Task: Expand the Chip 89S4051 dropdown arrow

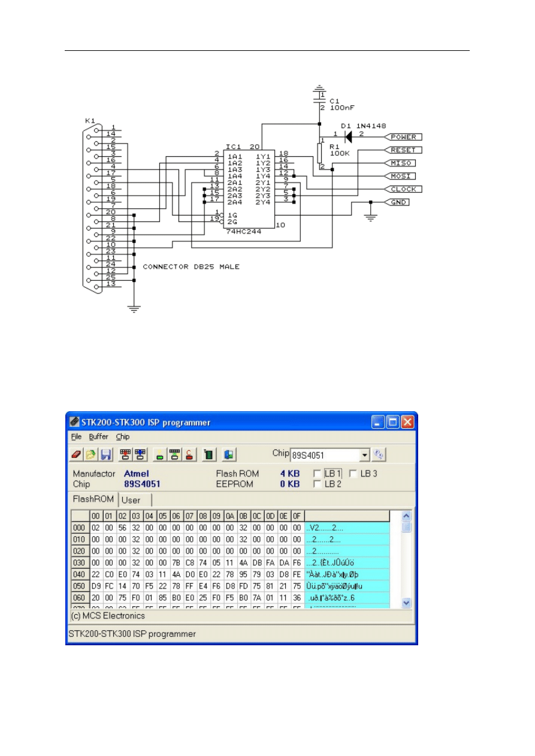Action: pos(364,455)
